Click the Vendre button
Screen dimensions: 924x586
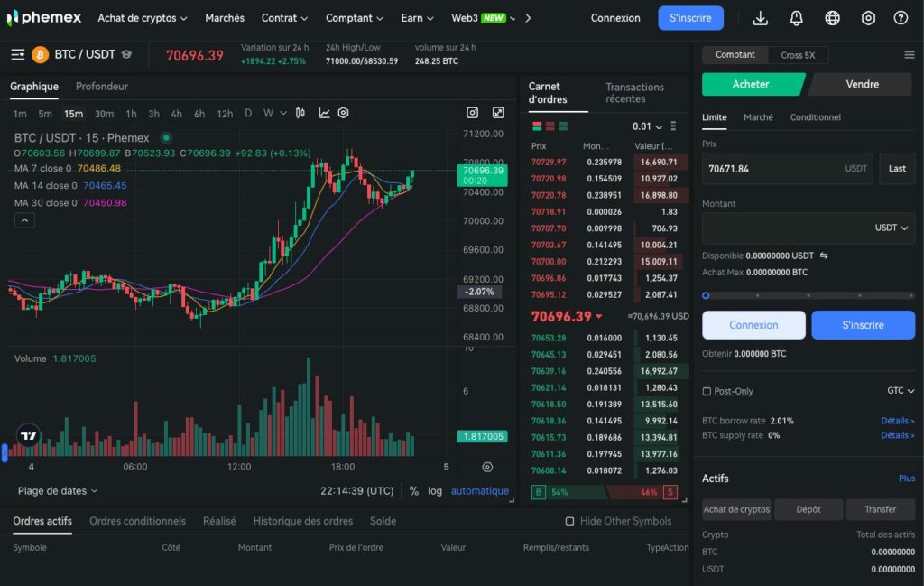(x=862, y=84)
